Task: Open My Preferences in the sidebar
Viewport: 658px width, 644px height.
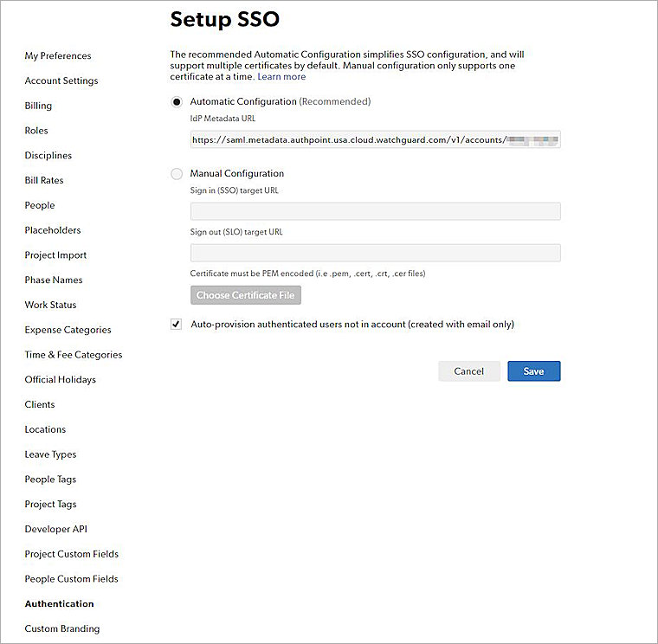Action: pos(58,56)
